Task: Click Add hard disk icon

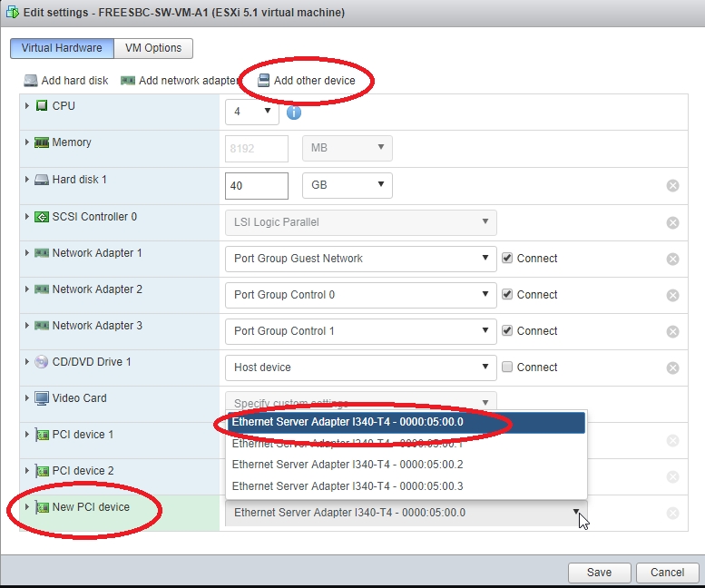Action: pyautogui.click(x=31, y=81)
